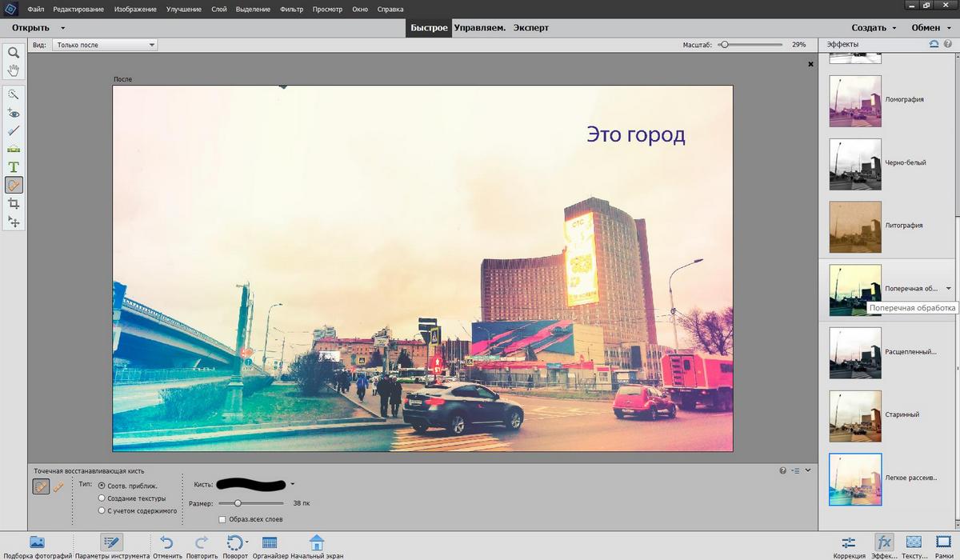Open effects panel help question mark
Viewport: 960px width, 560px height.
click(948, 44)
